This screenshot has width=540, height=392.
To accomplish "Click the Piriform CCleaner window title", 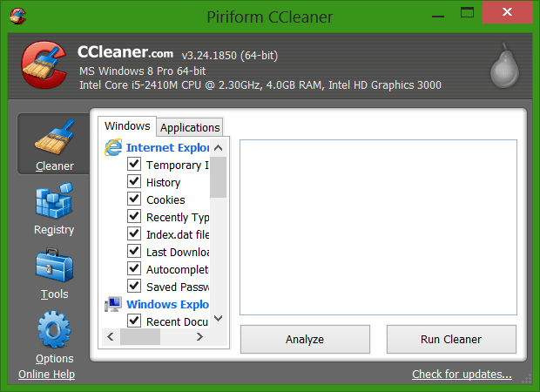I will pyautogui.click(x=270, y=17).
